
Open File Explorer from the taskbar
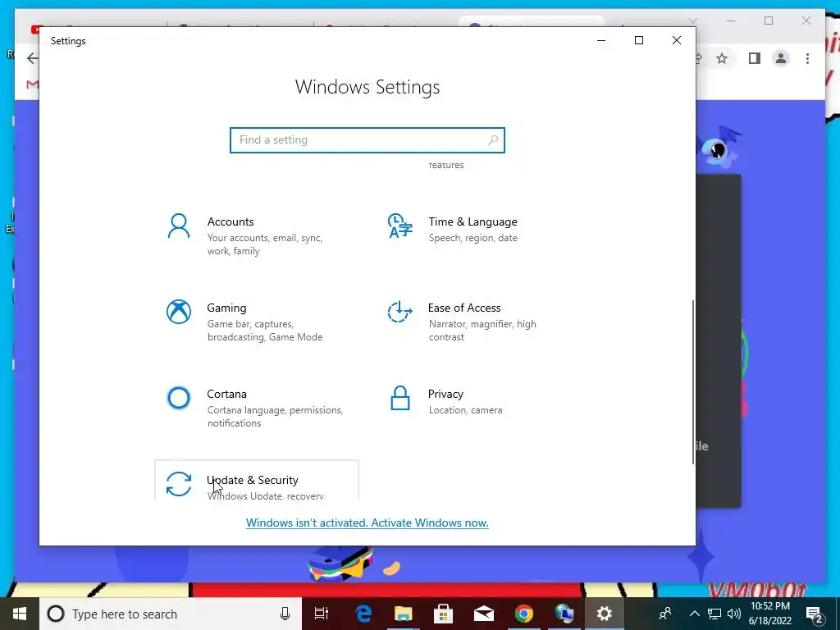[x=404, y=614]
